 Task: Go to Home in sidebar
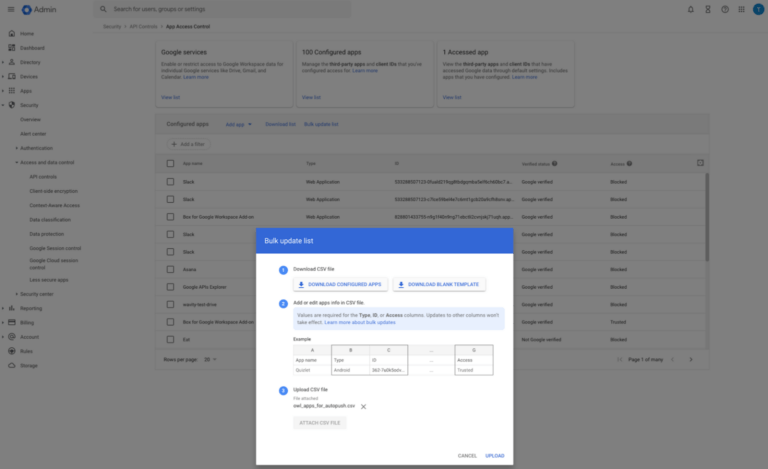[27, 34]
